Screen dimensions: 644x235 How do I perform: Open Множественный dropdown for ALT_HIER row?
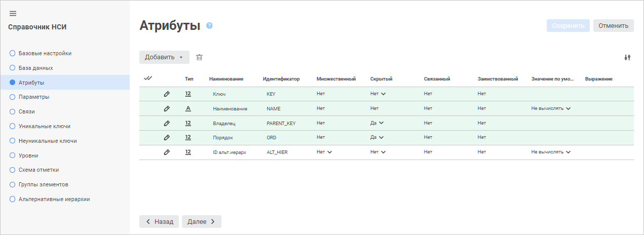324,152
